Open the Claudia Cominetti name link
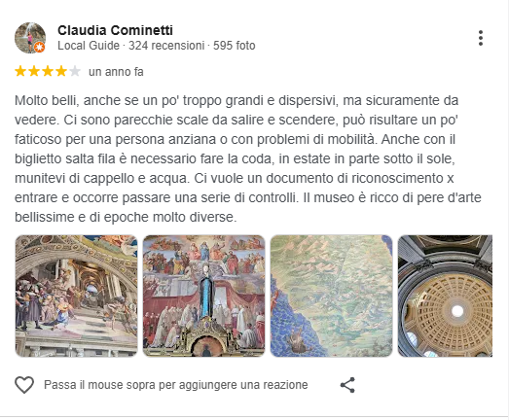Viewport: 509px width, 420px height. [x=115, y=30]
